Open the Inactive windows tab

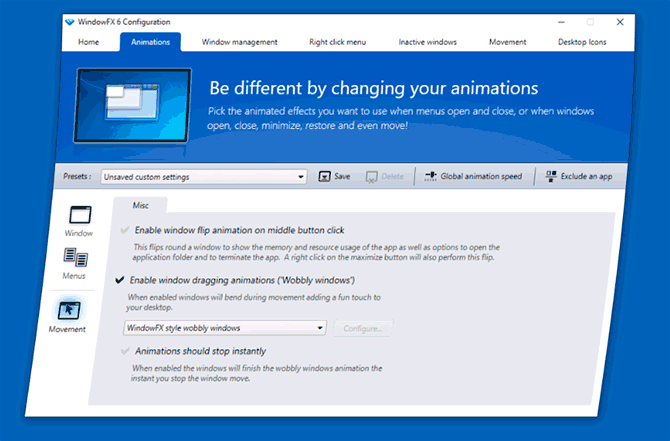coord(427,42)
